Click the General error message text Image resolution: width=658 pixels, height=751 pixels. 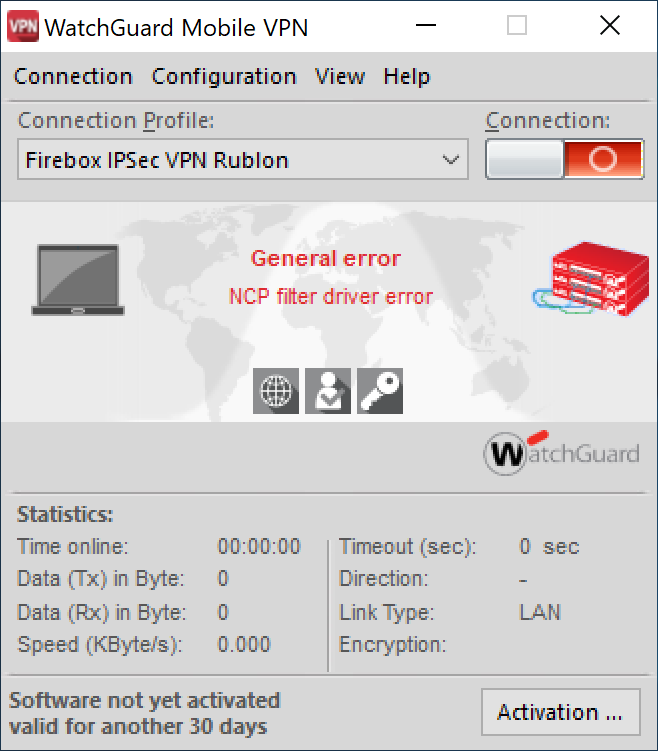click(326, 258)
